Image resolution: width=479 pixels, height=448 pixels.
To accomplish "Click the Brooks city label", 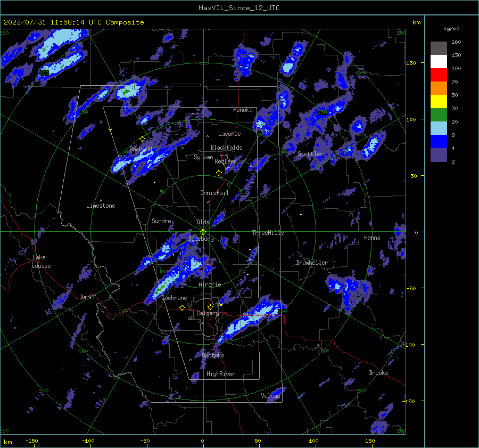I will [378, 373].
